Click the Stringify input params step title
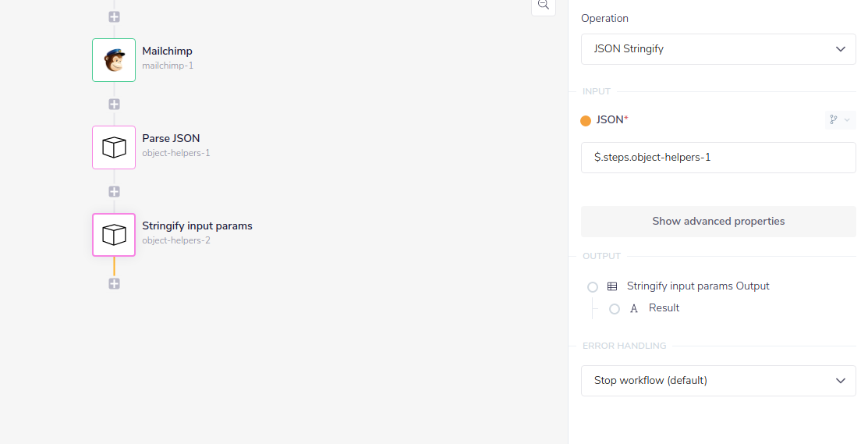 coord(197,226)
